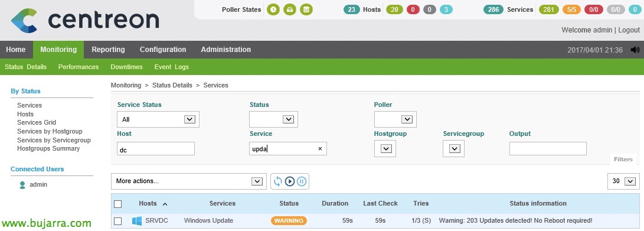Open the Service Status dropdown showing All
The width and height of the screenshot is (644, 231).
[x=158, y=119]
